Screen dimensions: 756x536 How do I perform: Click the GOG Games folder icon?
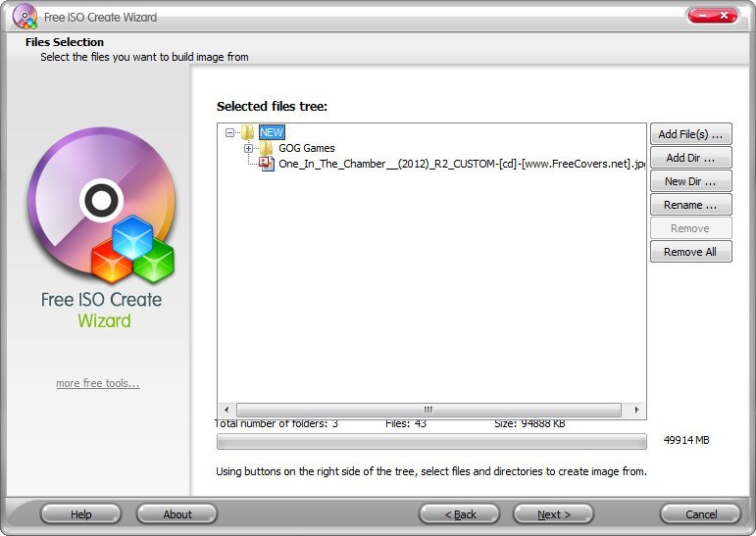pos(266,148)
